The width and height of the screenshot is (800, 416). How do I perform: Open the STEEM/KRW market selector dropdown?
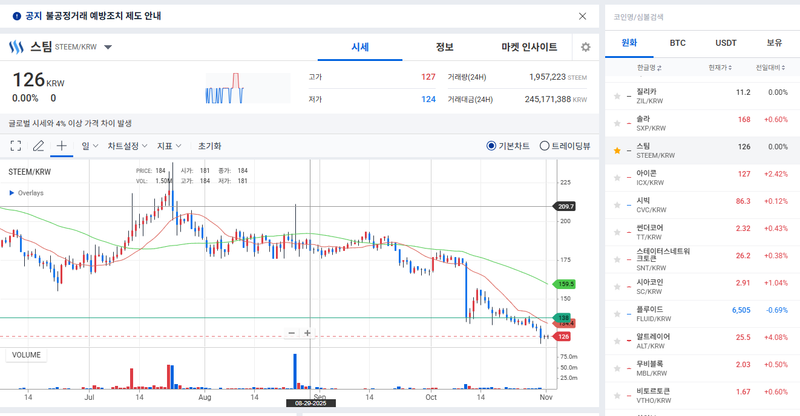tap(108, 47)
